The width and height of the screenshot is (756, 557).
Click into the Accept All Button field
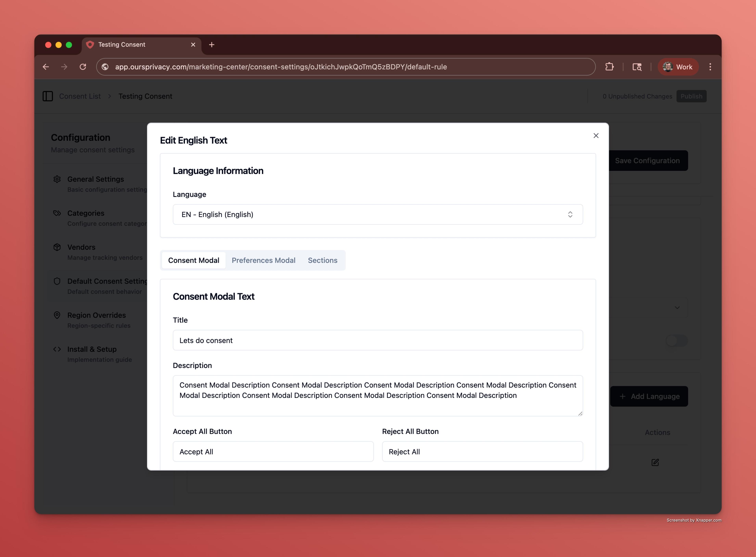(273, 452)
